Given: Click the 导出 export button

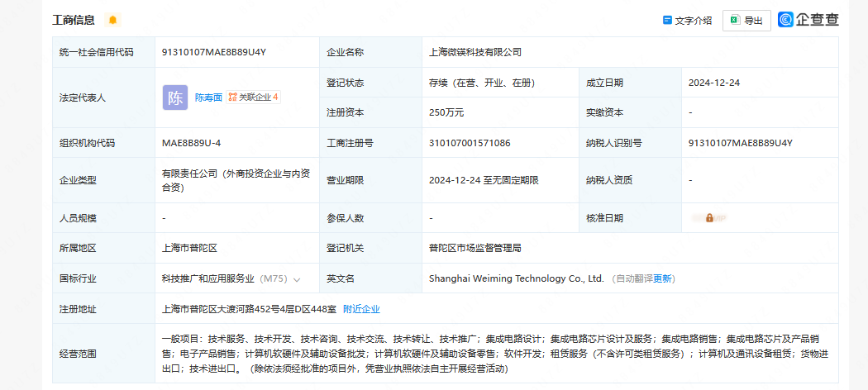Looking at the screenshot, I should tap(746, 21).
